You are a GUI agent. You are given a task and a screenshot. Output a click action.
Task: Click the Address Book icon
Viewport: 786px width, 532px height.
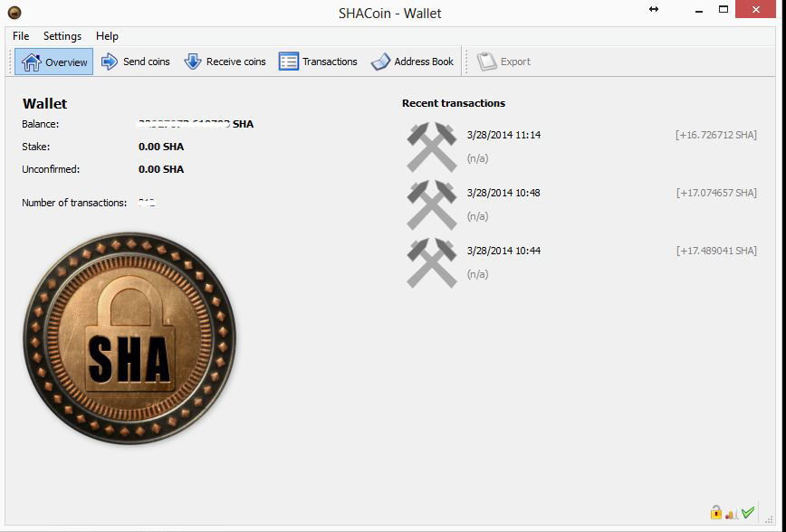[x=380, y=62]
